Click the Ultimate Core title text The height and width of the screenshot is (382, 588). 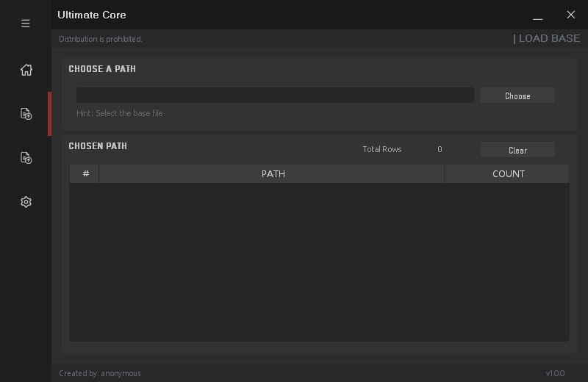point(91,15)
